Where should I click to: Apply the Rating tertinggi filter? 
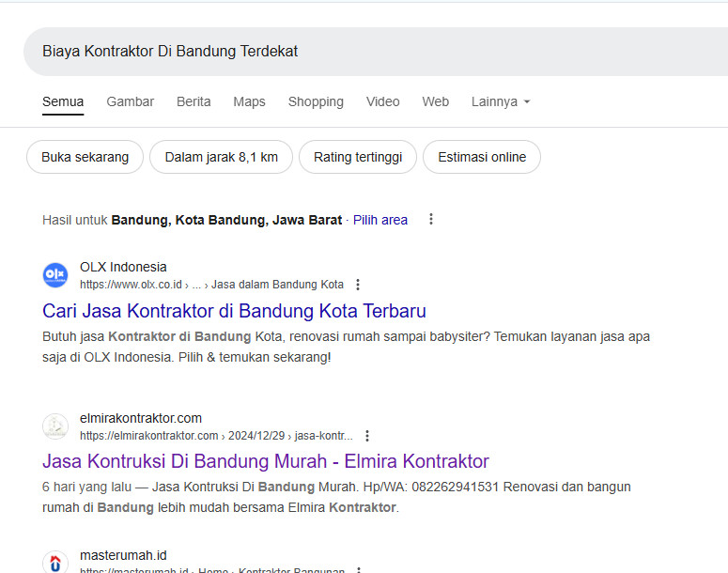point(358,157)
